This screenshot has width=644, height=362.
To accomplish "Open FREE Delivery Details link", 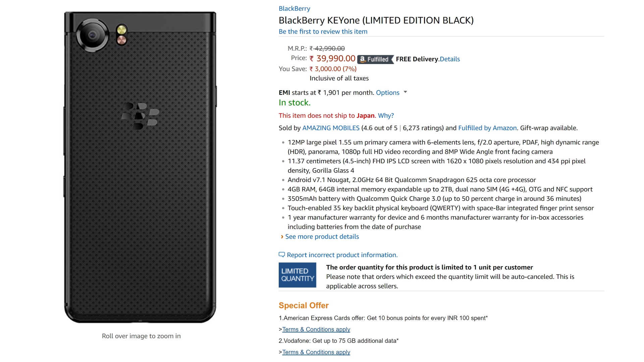I will tap(449, 59).
